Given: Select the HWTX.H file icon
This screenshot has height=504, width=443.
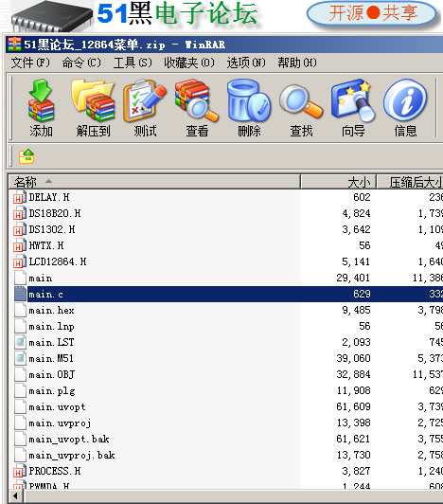Looking at the screenshot, I should coord(20,245).
